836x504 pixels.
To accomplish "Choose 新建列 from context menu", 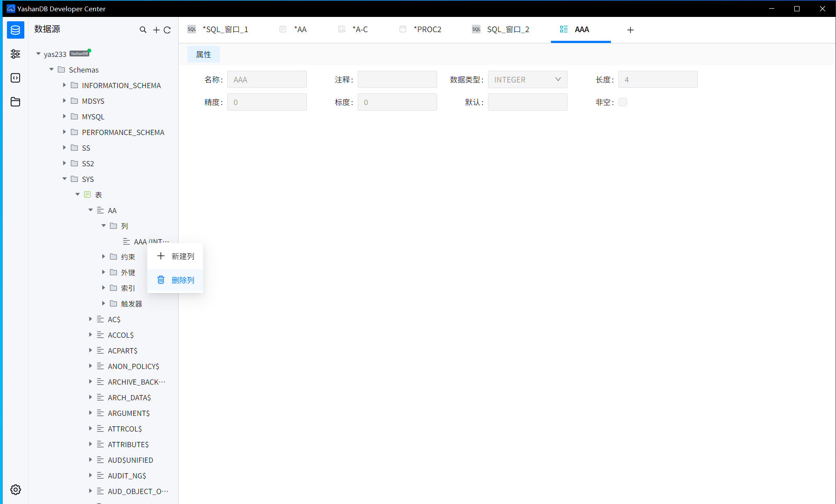I will [x=175, y=256].
